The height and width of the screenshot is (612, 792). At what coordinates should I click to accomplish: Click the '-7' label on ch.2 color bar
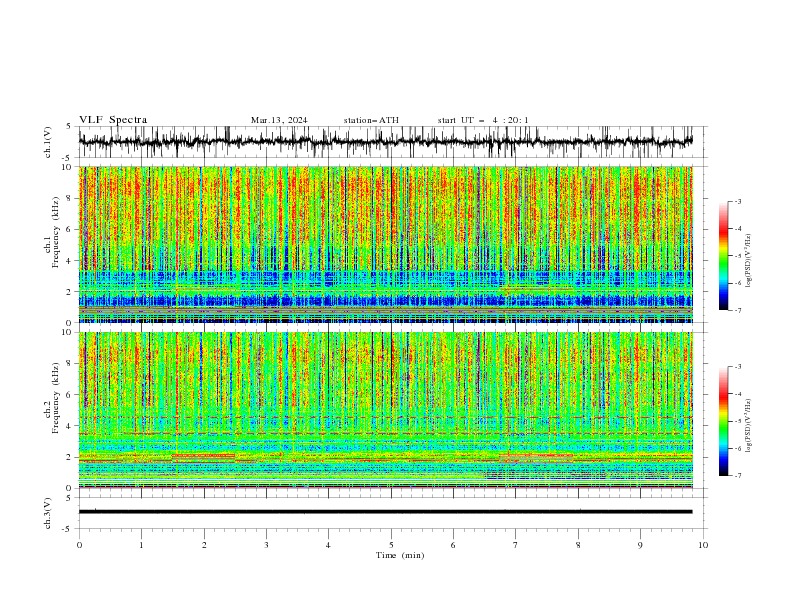[x=737, y=476]
